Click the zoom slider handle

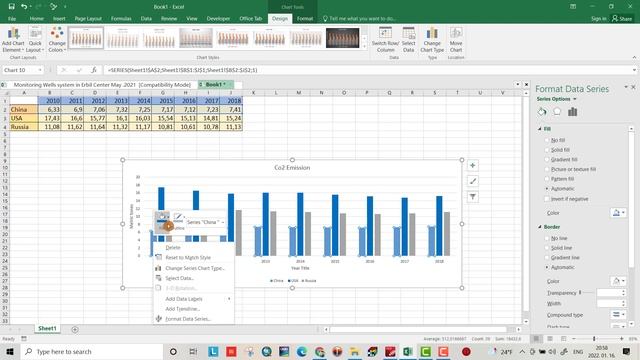pyautogui.click(x=594, y=339)
